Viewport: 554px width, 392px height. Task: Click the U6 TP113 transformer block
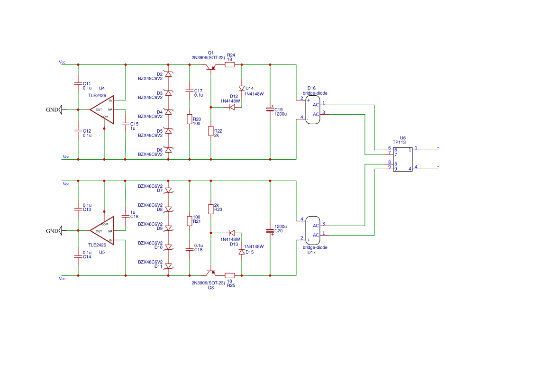click(403, 159)
